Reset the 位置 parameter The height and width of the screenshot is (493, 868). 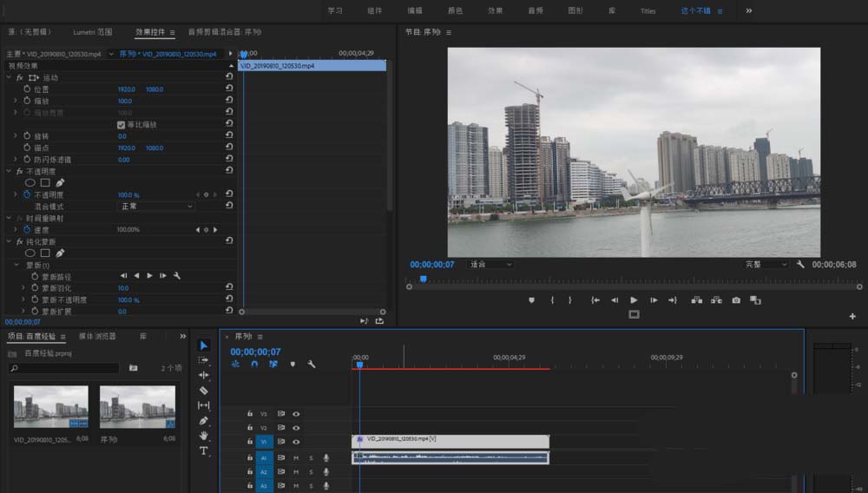click(229, 89)
